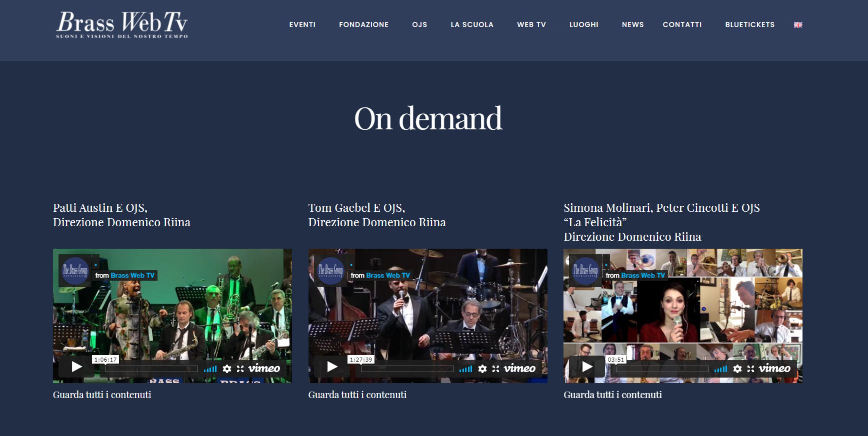The height and width of the screenshot is (436, 868).
Task: Click the Brass Web Tv site logo
Action: pyautogui.click(x=122, y=24)
